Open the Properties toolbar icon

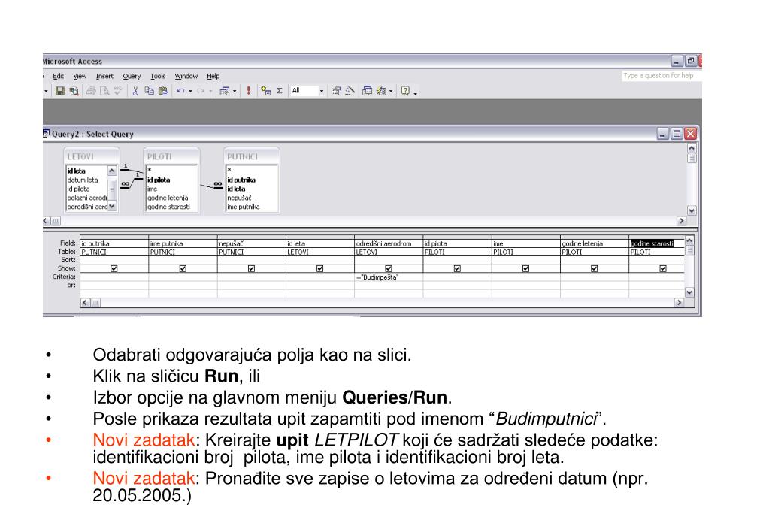(x=336, y=91)
